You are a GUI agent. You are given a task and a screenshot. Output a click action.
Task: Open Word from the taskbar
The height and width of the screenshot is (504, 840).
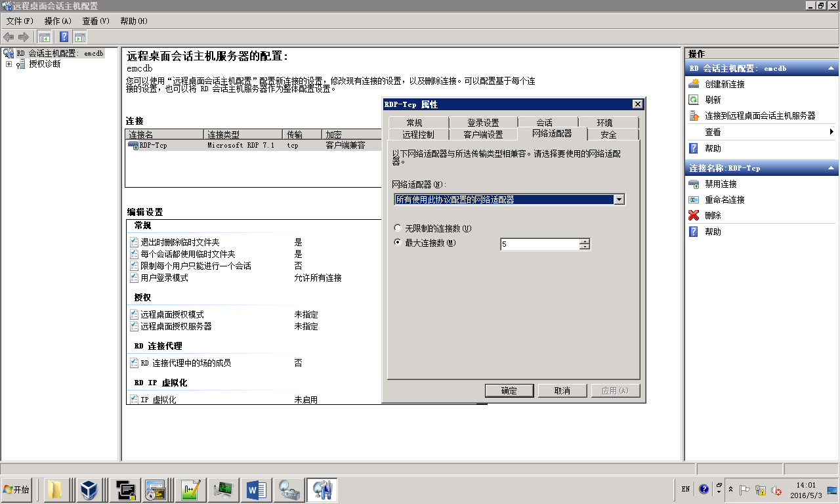point(256,490)
